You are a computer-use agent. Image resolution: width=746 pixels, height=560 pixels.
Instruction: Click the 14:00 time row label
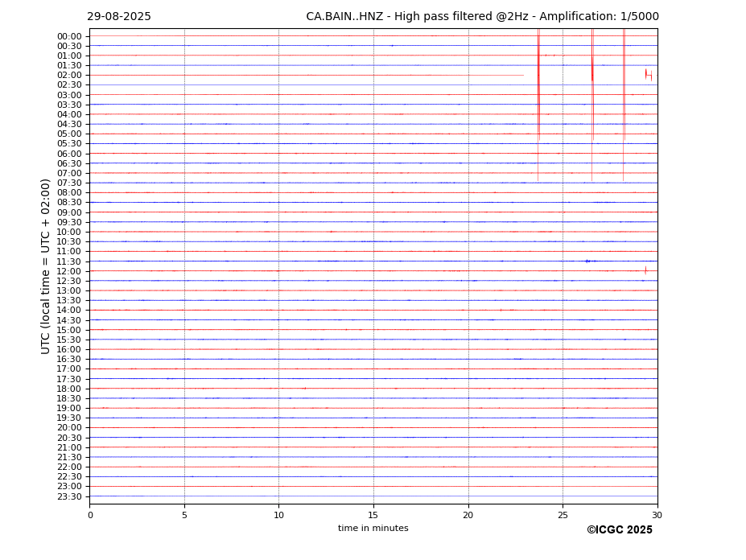tap(69, 311)
